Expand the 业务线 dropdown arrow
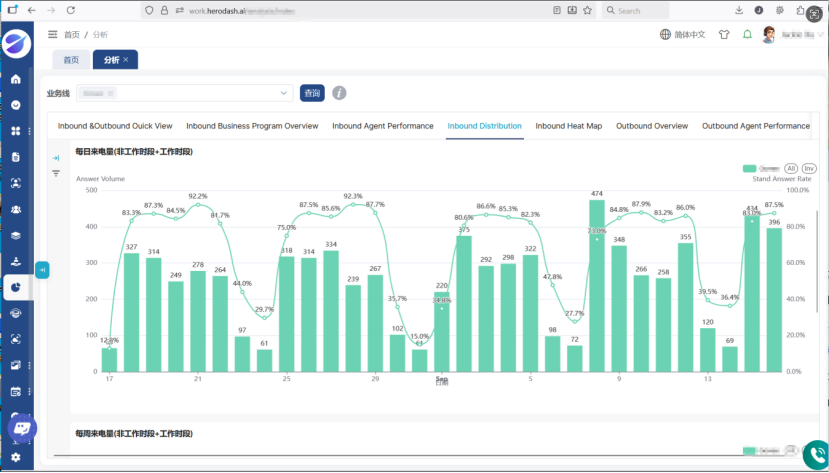Image resolution: width=829 pixels, height=473 pixels. coord(283,93)
